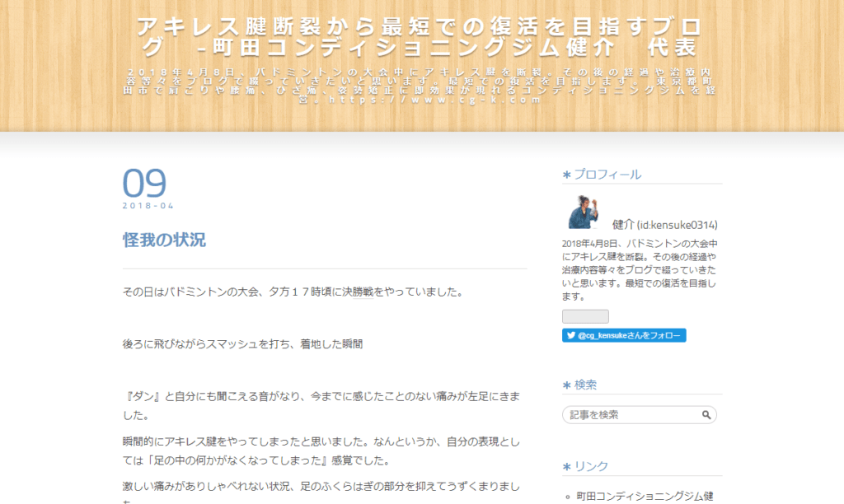Screen dimensions: 844x504
Task: Follow @cg_kensuke with the Twitter button
Action: (624, 336)
